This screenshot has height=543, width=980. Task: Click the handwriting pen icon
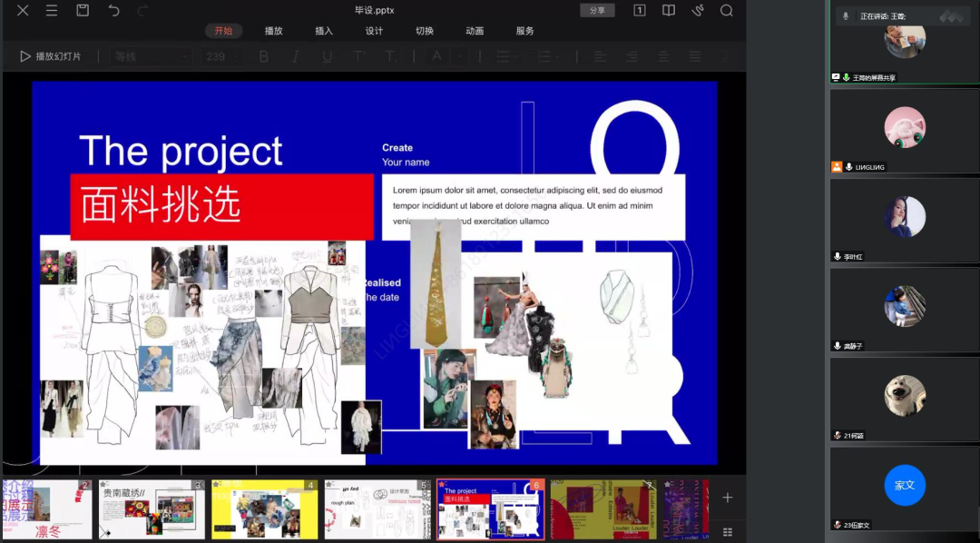698,10
